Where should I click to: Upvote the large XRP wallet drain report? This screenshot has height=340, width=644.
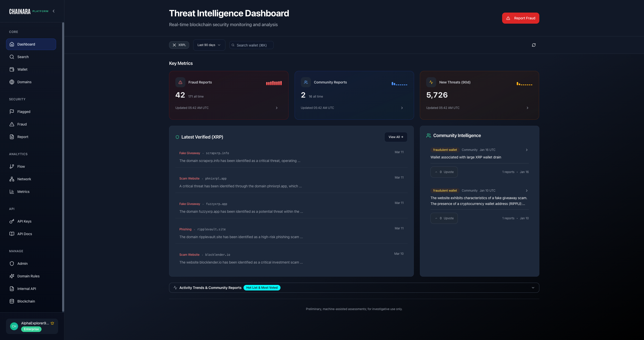pyautogui.click(x=444, y=172)
